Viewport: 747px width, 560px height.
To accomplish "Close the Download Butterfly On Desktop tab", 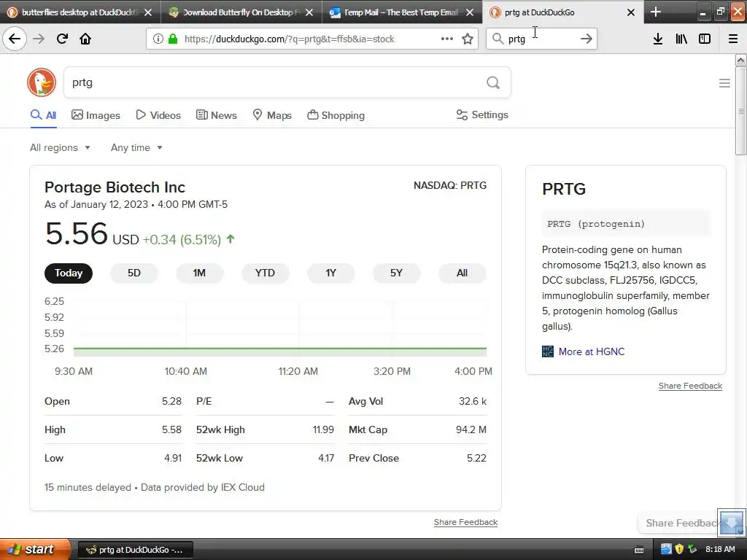I will click(x=309, y=12).
